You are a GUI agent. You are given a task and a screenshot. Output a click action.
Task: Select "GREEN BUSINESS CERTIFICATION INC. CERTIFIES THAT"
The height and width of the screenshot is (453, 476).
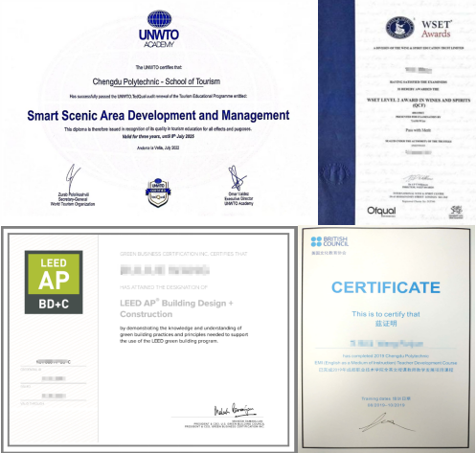(184, 254)
